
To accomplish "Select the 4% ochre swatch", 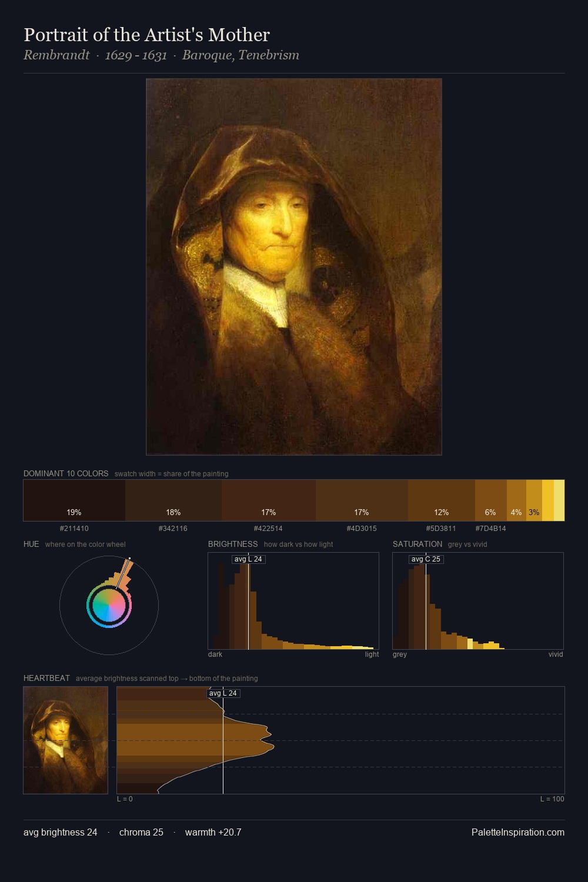I will [516, 500].
